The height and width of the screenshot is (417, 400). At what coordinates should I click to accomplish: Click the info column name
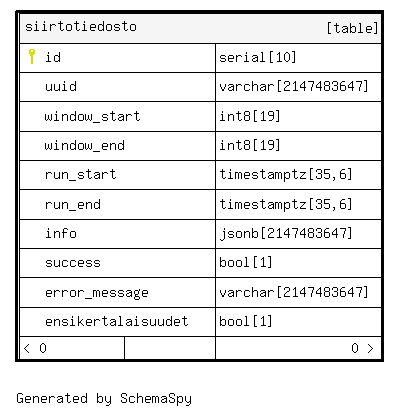tap(61, 233)
